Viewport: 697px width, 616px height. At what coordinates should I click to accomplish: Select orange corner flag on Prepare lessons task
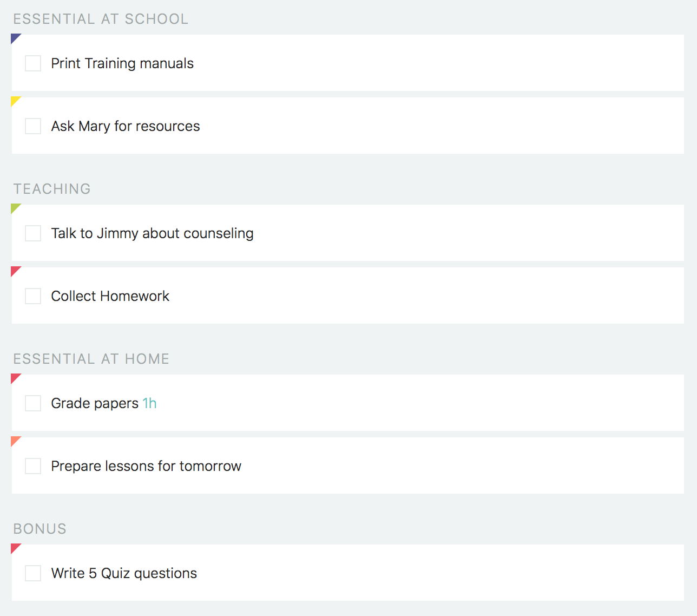click(x=15, y=440)
